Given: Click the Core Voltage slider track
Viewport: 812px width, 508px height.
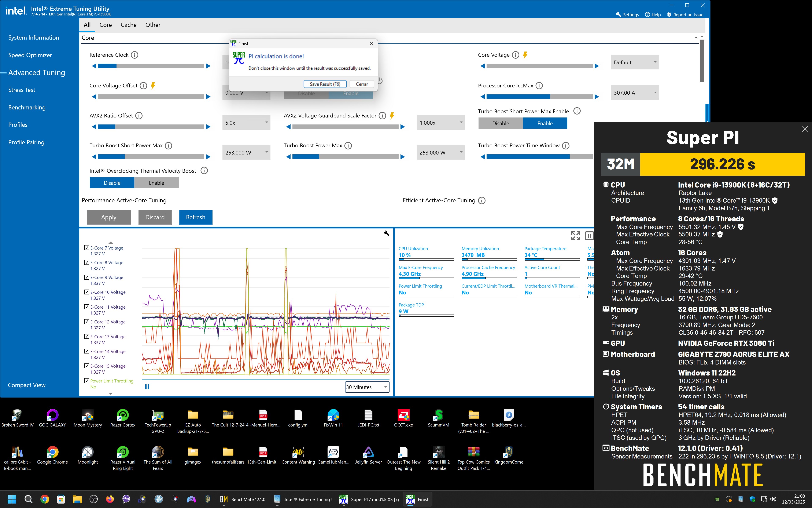Looking at the screenshot, I should coord(540,66).
